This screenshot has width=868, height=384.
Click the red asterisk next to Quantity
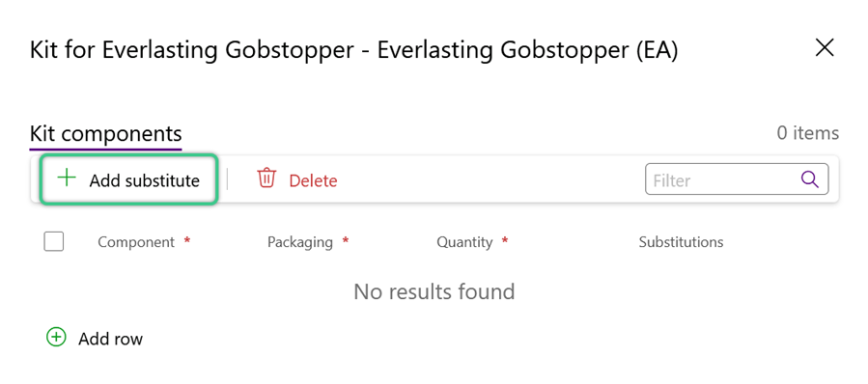click(505, 240)
